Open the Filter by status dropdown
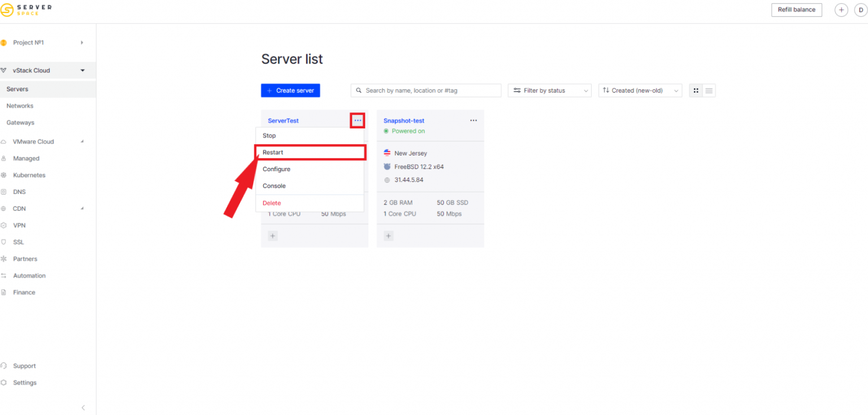 549,90
